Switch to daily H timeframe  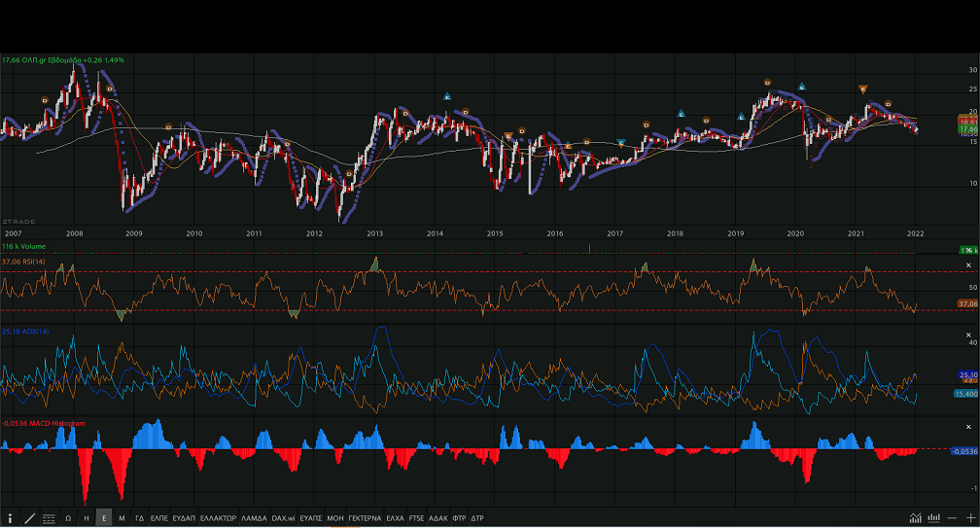(87, 518)
